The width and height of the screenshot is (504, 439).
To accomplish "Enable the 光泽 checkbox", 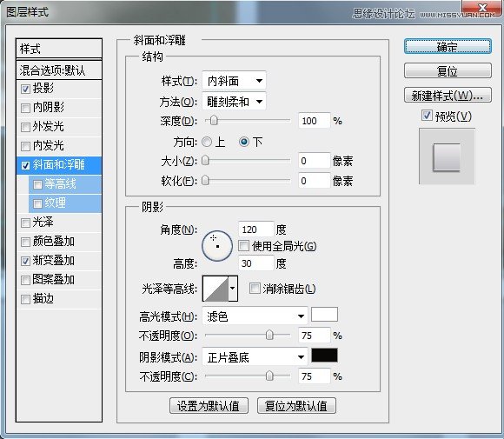I will [x=25, y=223].
